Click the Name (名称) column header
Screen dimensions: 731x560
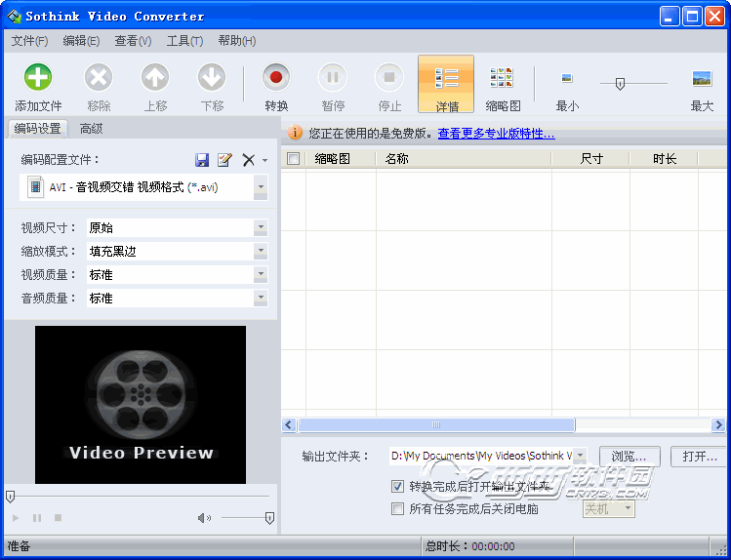(x=464, y=159)
